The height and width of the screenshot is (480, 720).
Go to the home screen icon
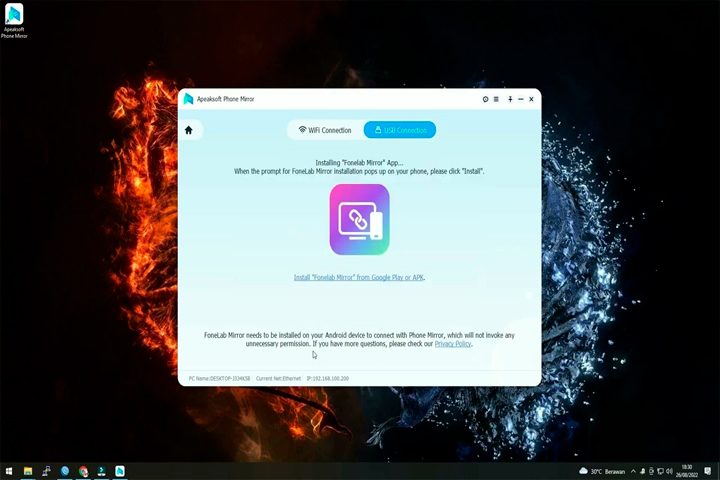tap(189, 130)
